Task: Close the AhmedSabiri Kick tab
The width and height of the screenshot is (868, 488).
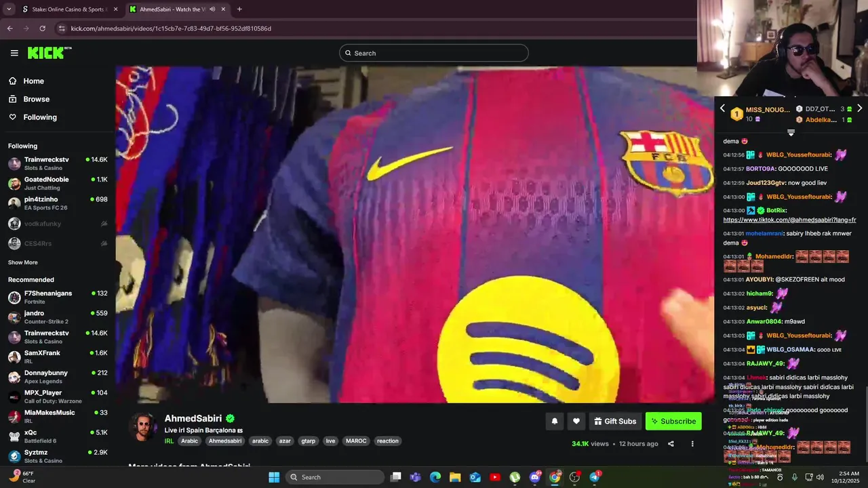Action: [x=223, y=9]
